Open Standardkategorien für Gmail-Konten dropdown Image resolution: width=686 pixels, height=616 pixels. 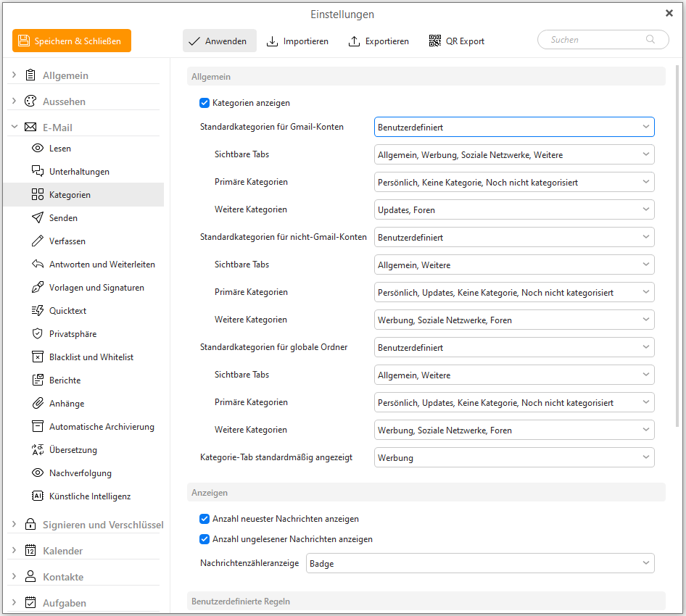(x=514, y=127)
